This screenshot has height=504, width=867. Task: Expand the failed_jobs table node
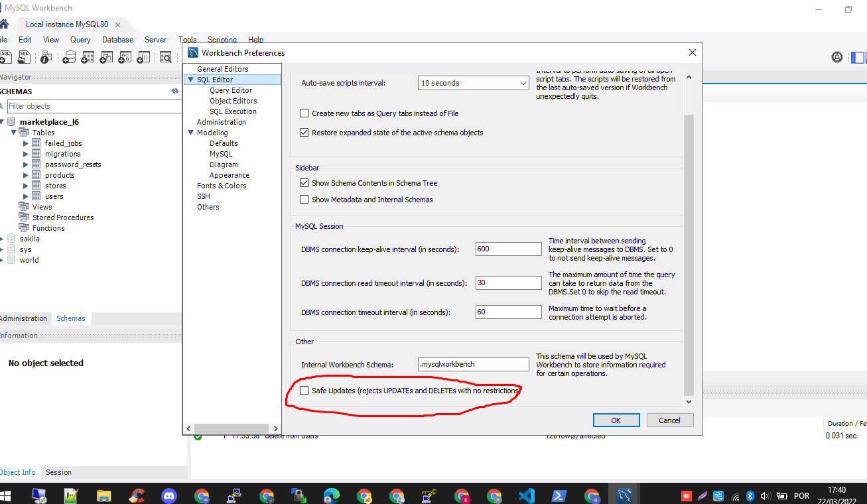coord(26,143)
